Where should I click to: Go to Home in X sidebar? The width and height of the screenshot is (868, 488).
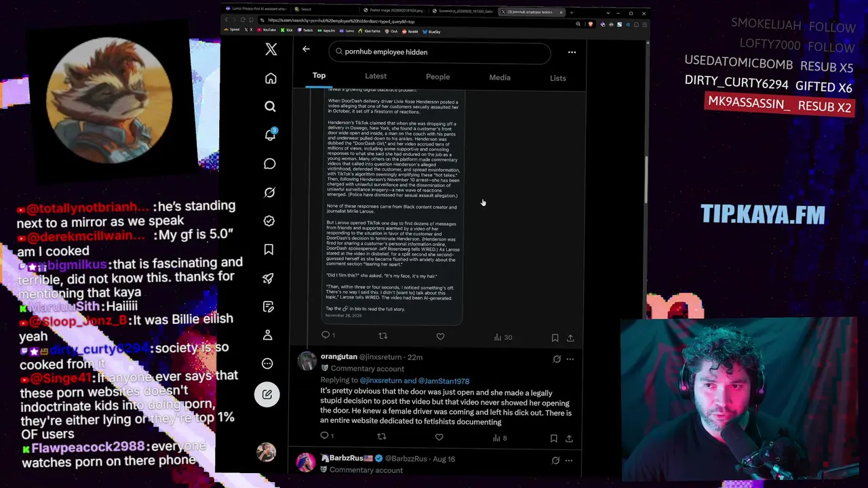tap(271, 79)
